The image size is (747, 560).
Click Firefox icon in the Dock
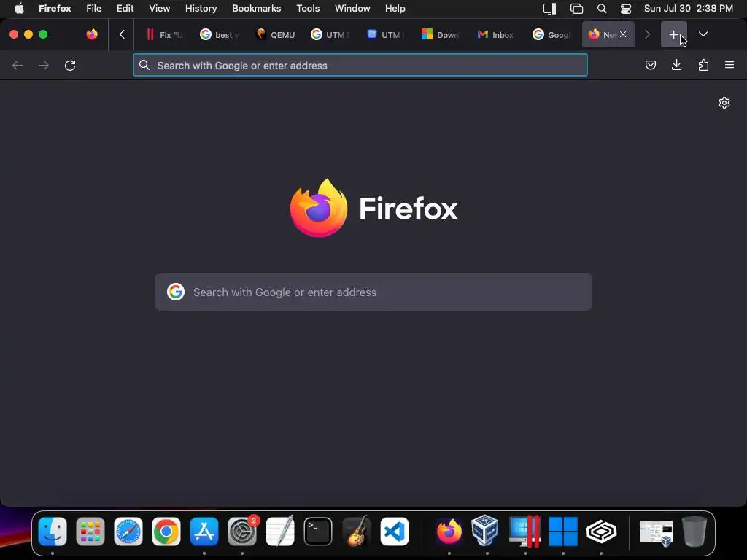coord(449,532)
